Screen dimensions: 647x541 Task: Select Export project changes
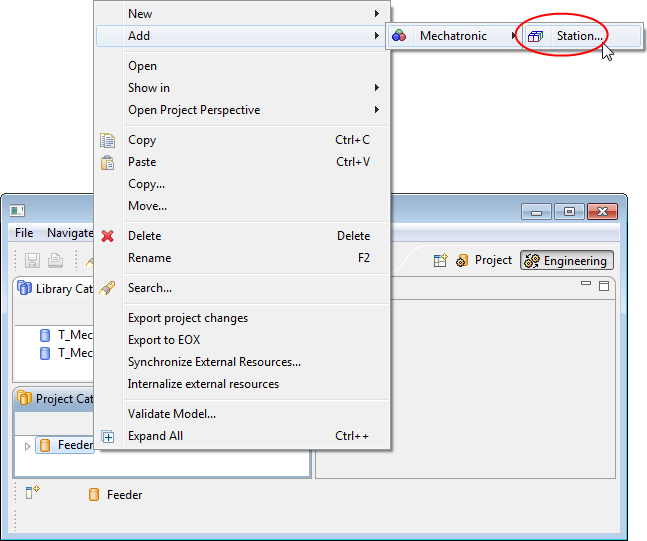pyautogui.click(x=243, y=318)
